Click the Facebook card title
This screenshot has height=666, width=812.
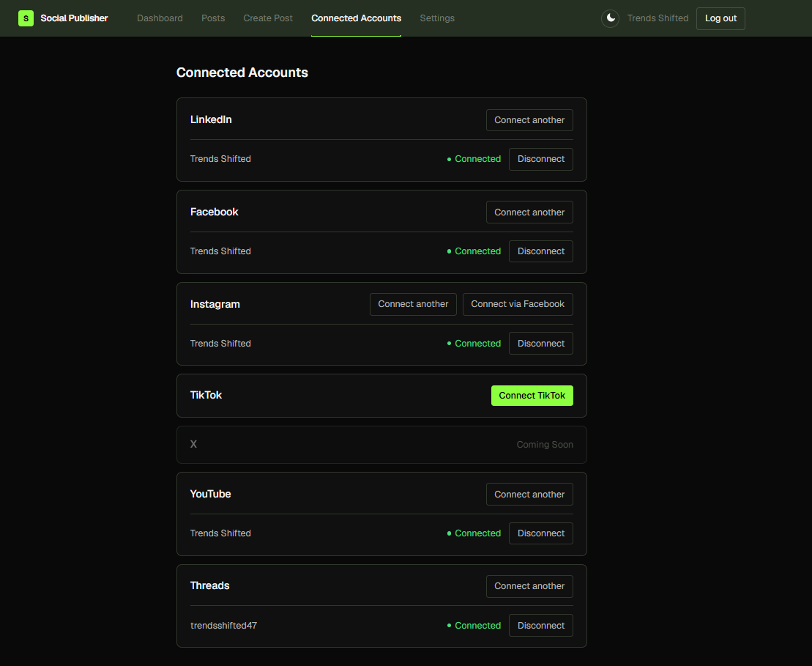pyautogui.click(x=214, y=212)
